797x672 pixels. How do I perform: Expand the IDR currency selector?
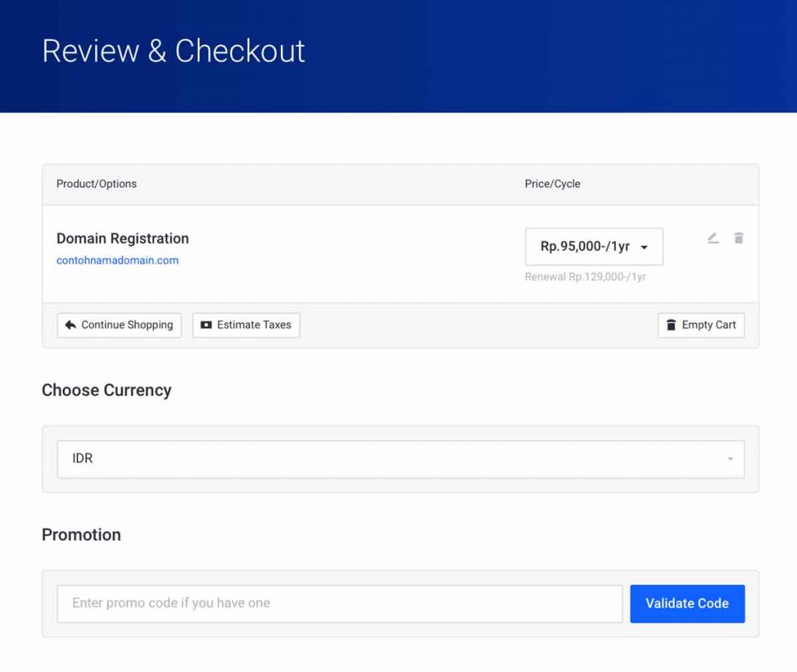pyautogui.click(x=400, y=459)
